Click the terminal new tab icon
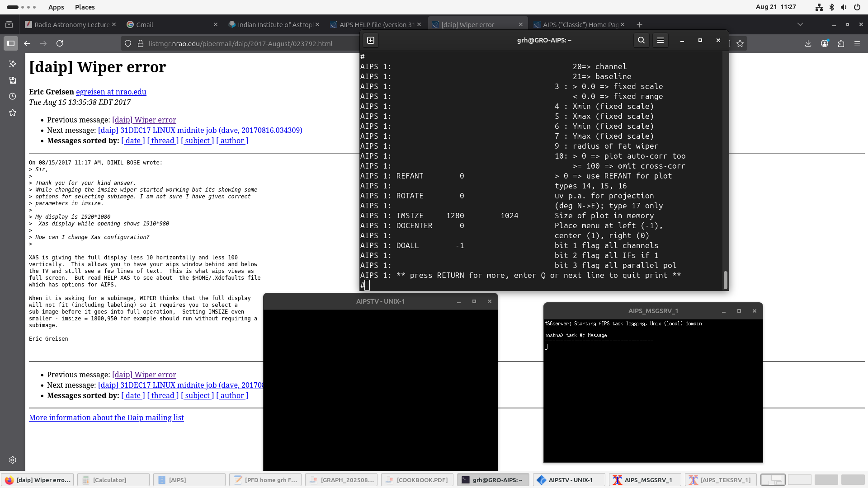Screen dimensions: 868x488 click(x=371, y=40)
